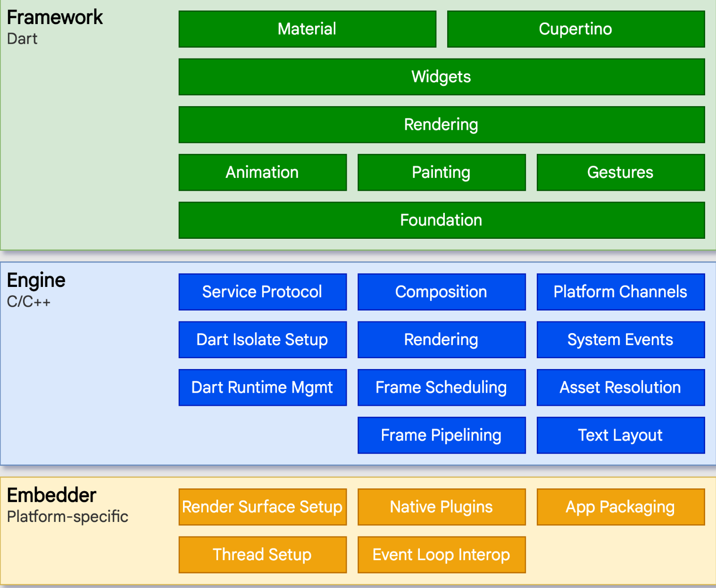This screenshot has width=716, height=588.
Task: Click the Service Protocol engine block
Action: tap(262, 292)
